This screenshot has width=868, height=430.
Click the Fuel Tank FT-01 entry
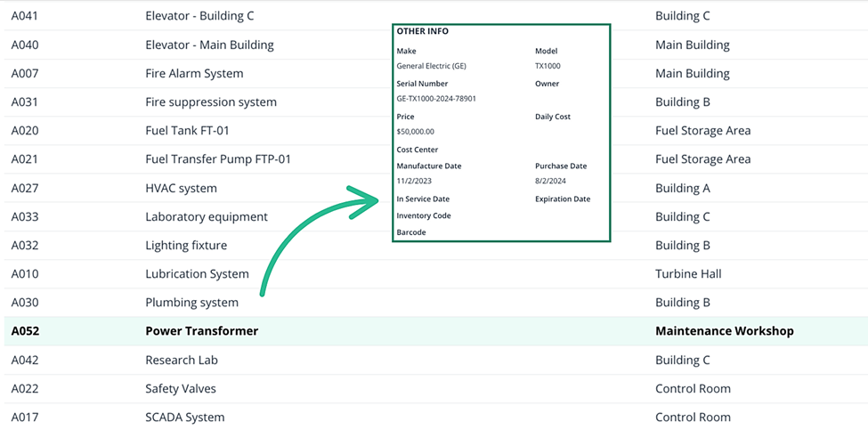[187, 131]
